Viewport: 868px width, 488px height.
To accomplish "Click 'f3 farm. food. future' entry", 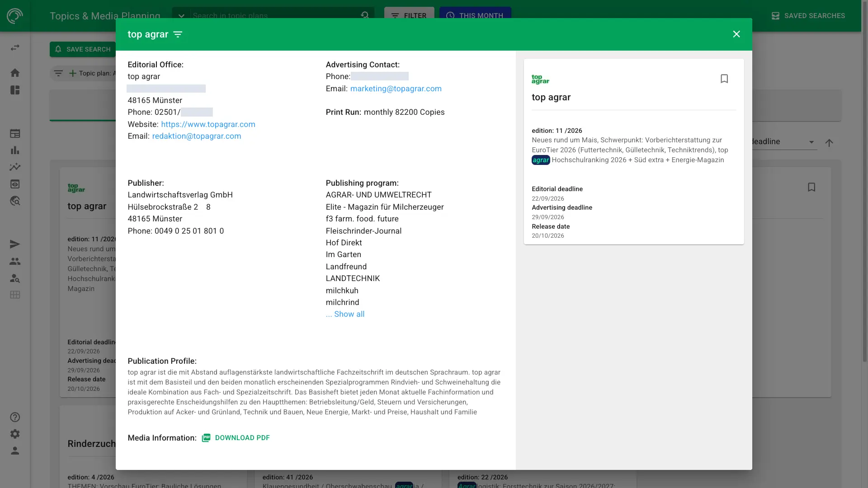I will tap(362, 219).
